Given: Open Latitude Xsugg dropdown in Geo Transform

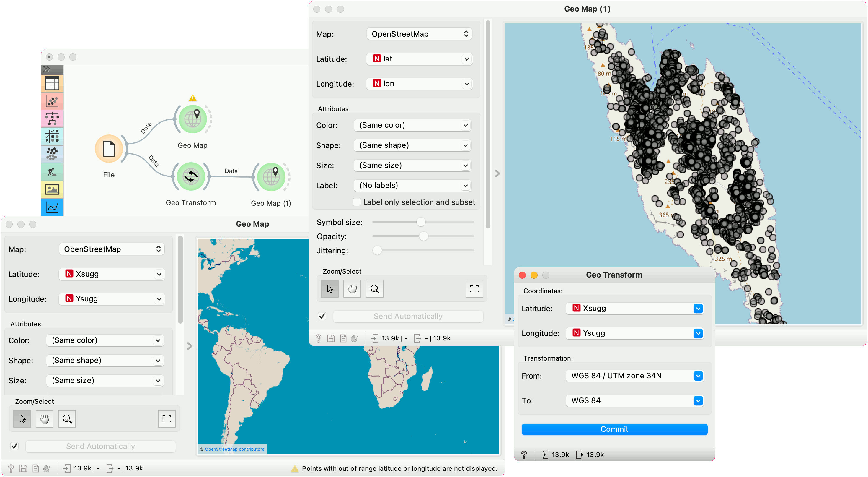Looking at the screenshot, I should tap(635, 308).
